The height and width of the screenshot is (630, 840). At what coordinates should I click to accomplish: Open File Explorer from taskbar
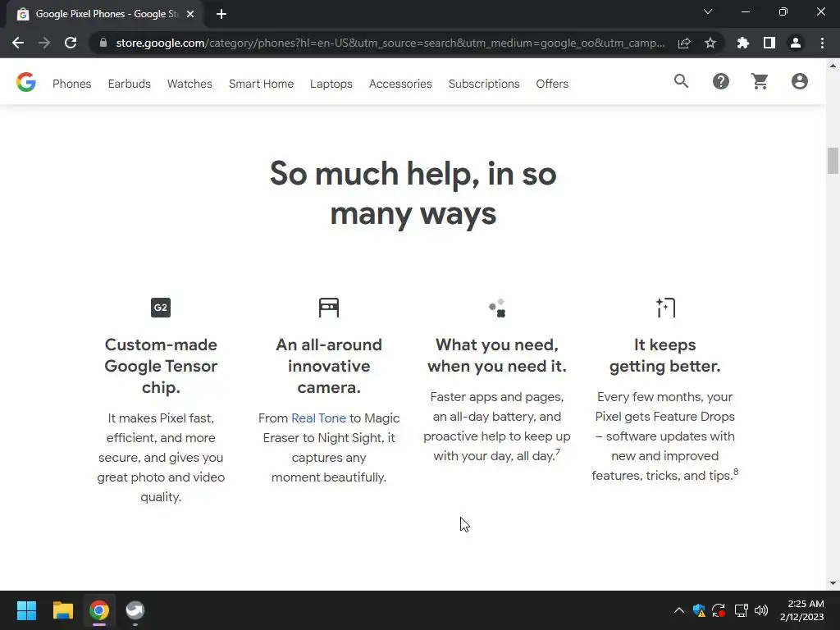coord(62,610)
